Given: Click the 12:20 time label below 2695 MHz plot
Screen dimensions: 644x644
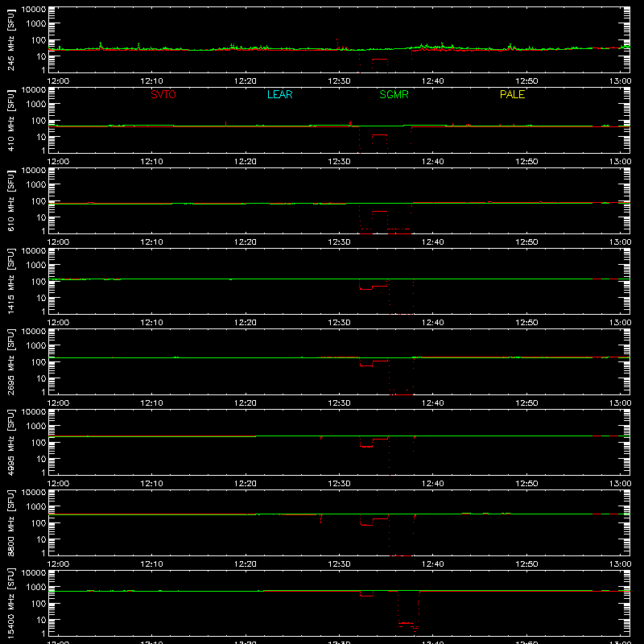Looking at the screenshot, I should (246, 403).
